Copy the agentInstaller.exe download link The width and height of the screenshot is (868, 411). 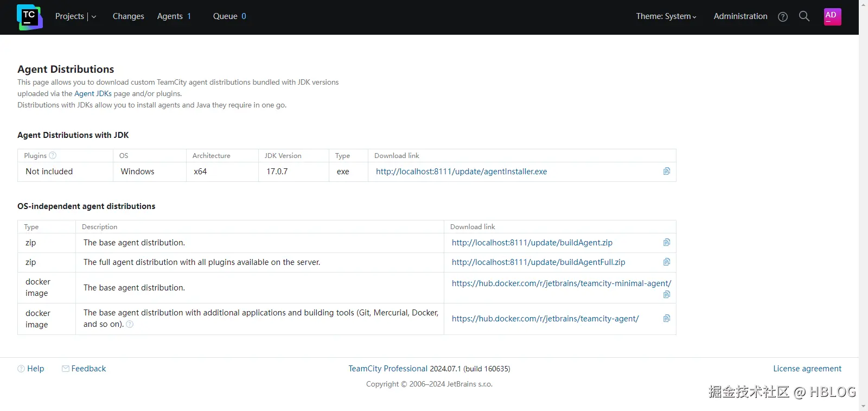(x=667, y=172)
